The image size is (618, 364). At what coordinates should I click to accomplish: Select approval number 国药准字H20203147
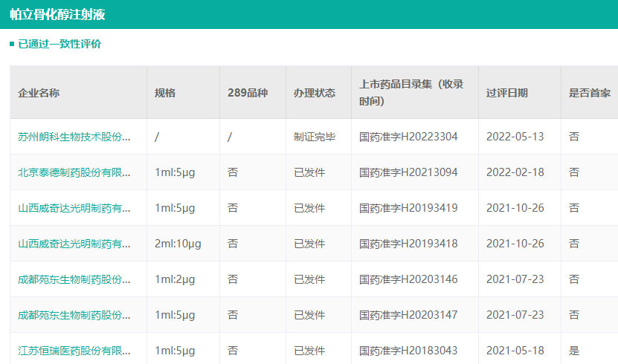point(408,315)
